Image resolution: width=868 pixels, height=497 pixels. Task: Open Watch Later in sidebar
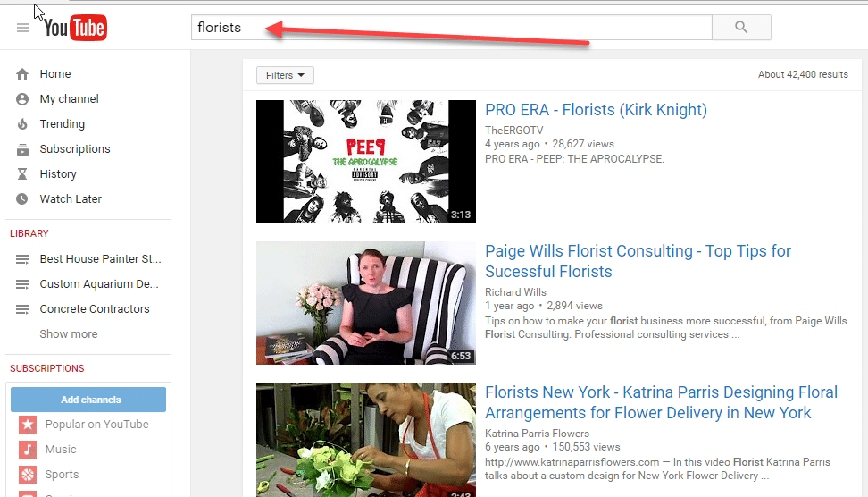point(71,199)
